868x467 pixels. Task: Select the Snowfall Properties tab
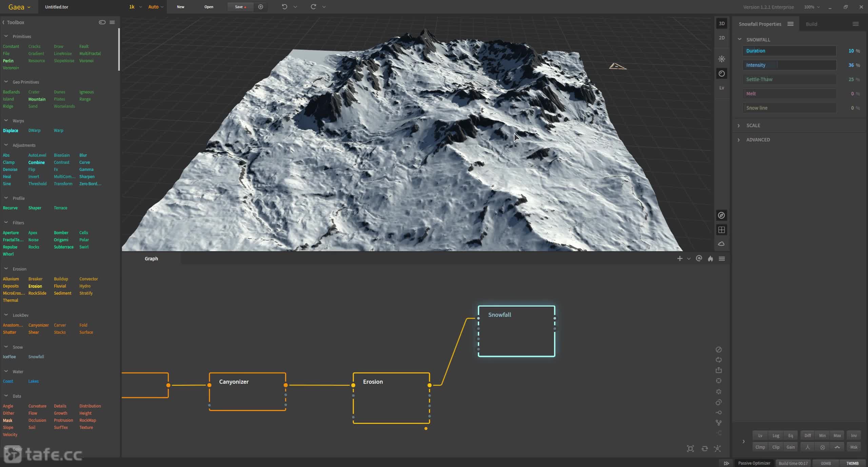click(760, 24)
